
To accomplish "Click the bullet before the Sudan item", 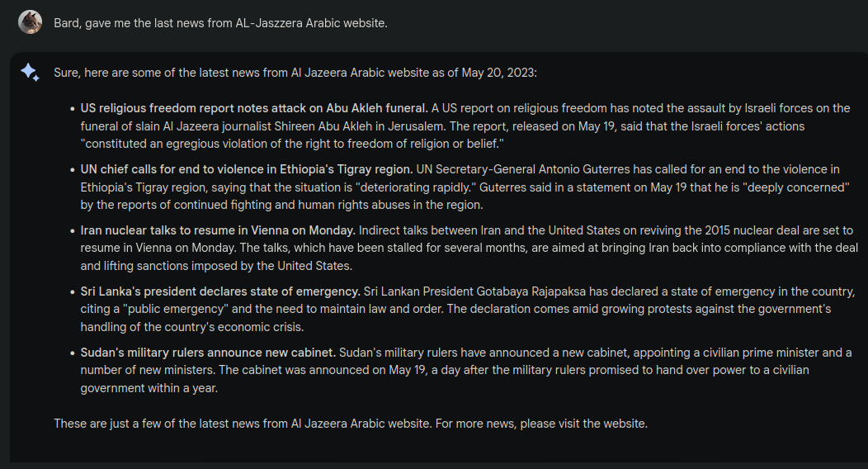I will [x=72, y=353].
